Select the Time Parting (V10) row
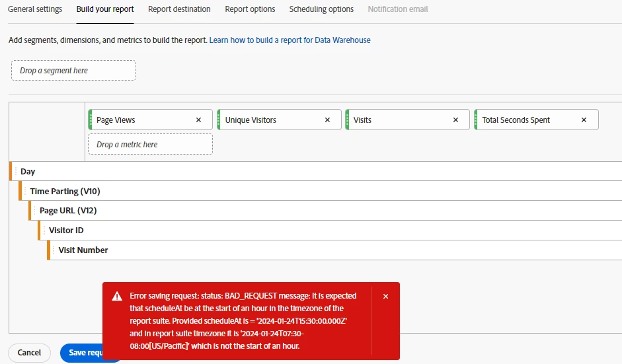The image size is (622, 364). pos(321,191)
